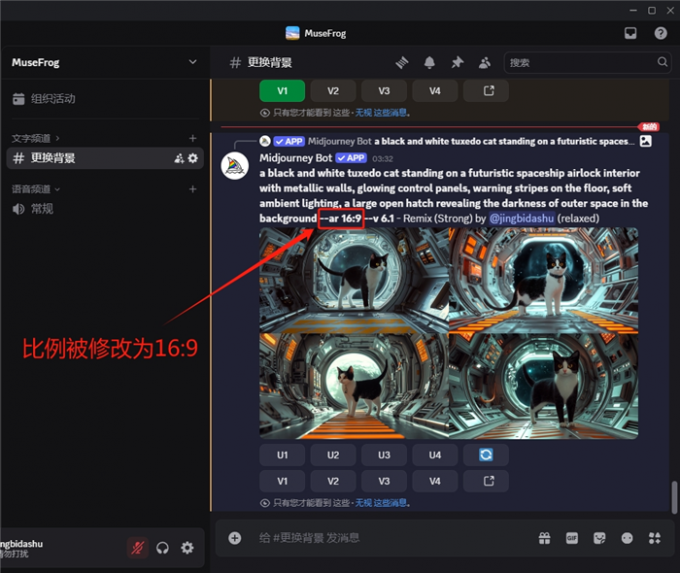Viewport: 680px width, 573px height.
Task: Collapse the 文字频道 category
Action: click(x=35, y=138)
